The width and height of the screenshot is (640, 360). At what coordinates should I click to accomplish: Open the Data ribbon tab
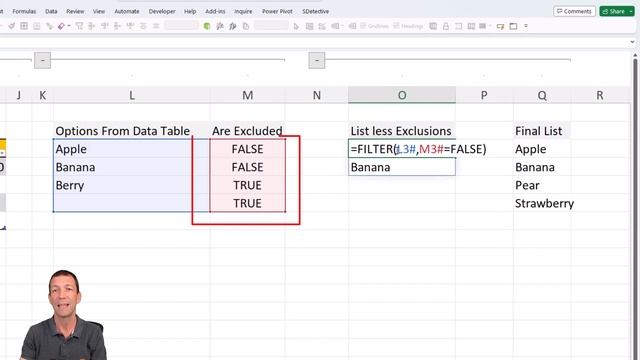coord(51,11)
